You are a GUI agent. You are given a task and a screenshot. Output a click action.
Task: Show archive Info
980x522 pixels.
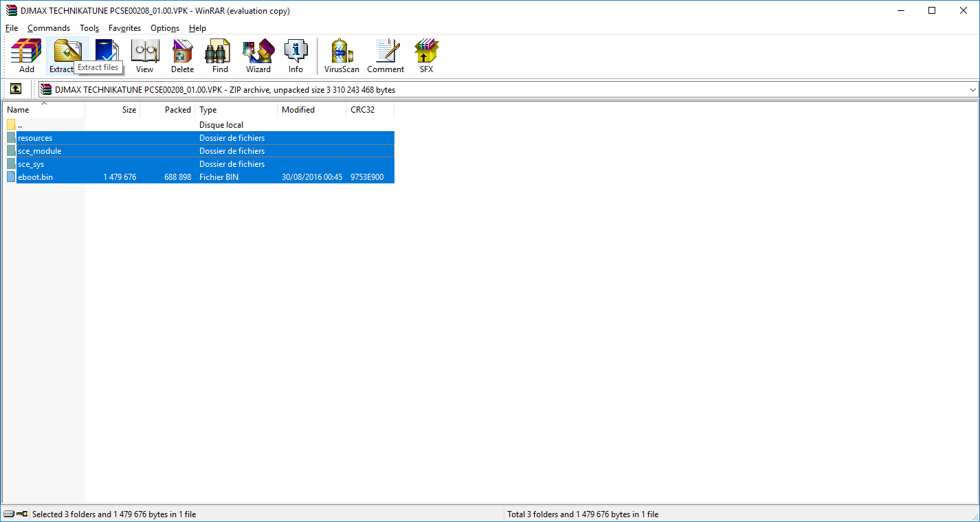tap(296, 56)
